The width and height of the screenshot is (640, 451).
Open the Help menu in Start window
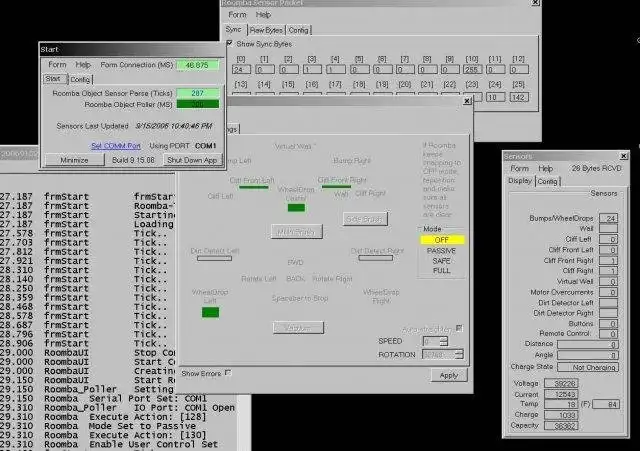point(83,64)
